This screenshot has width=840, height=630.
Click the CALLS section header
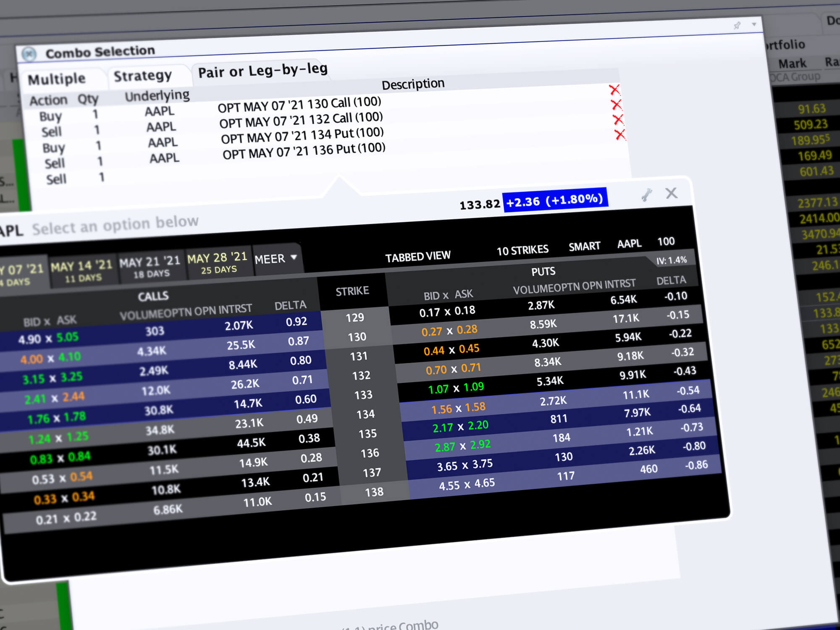pos(153,296)
